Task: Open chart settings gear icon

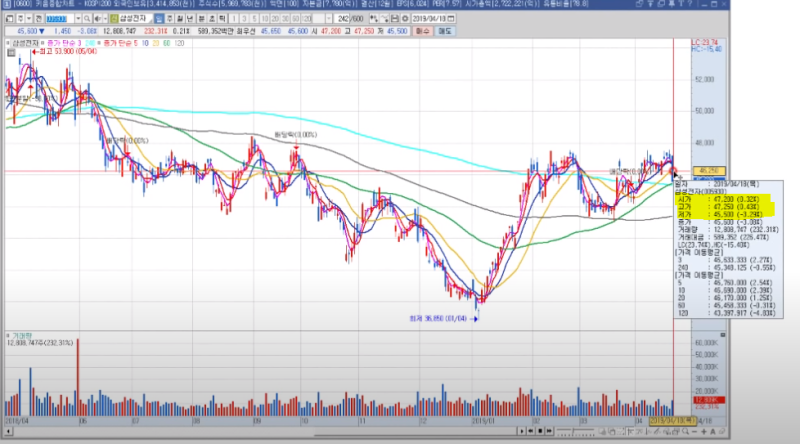Action: click(406, 18)
